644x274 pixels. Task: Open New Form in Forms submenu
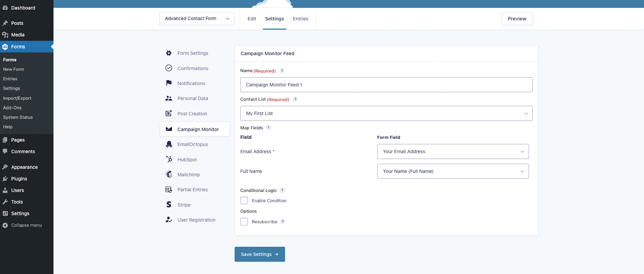[14, 69]
